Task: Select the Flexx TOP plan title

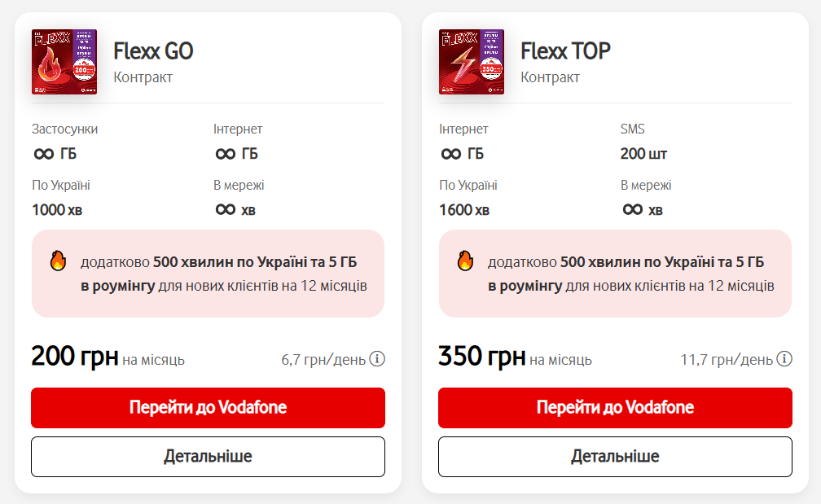Action: point(565,50)
